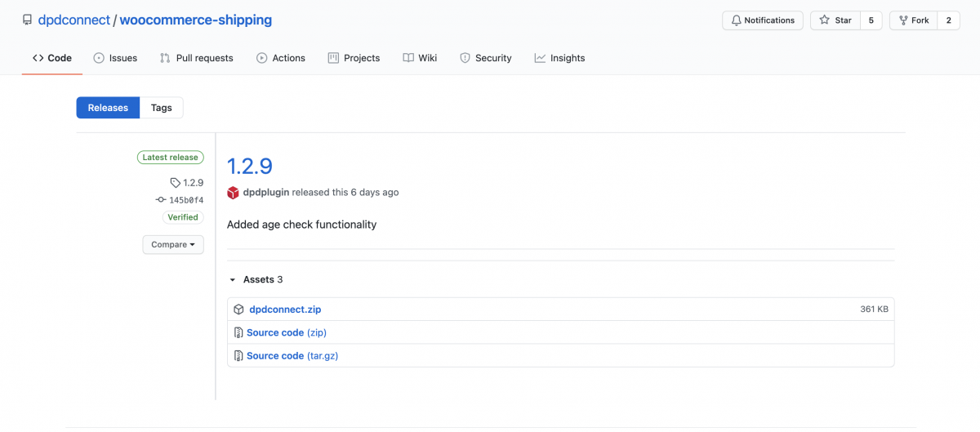Click the commit icon beside 145b0f4

click(161, 200)
